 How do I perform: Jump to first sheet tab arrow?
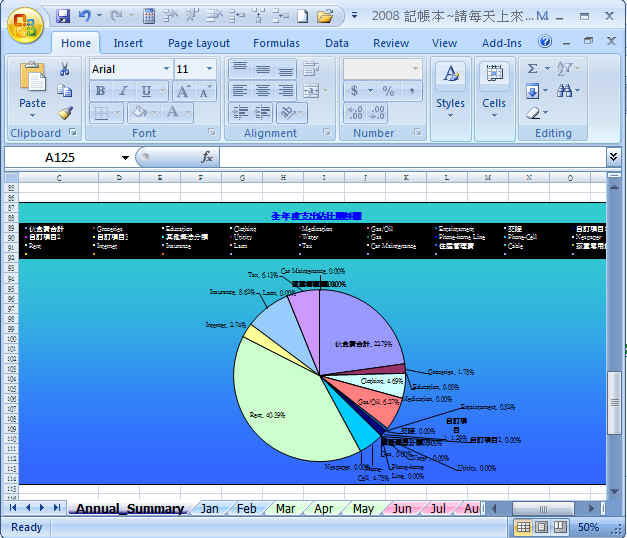click(12, 508)
